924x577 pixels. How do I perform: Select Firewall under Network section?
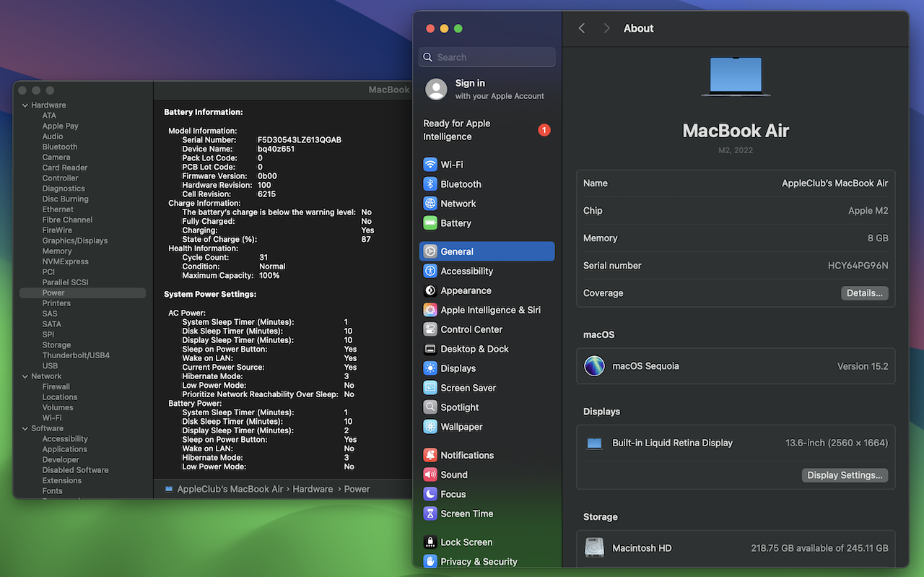[x=56, y=386]
